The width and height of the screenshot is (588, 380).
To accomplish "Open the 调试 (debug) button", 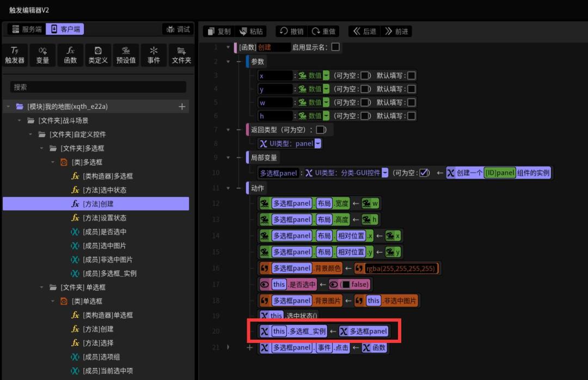I will pyautogui.click(x=178, y=29).
